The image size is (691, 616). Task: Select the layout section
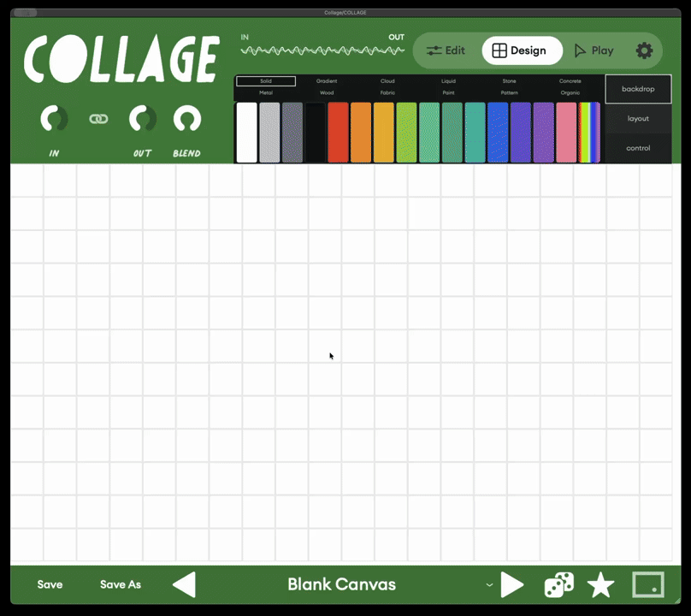tap(638, 119)
